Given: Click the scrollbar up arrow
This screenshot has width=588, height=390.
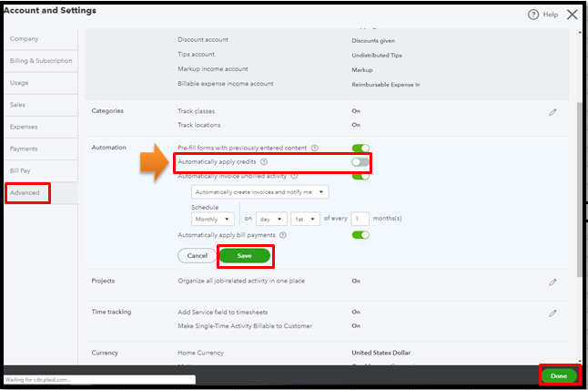Looking at the screenshot, I should click(580, 33).
